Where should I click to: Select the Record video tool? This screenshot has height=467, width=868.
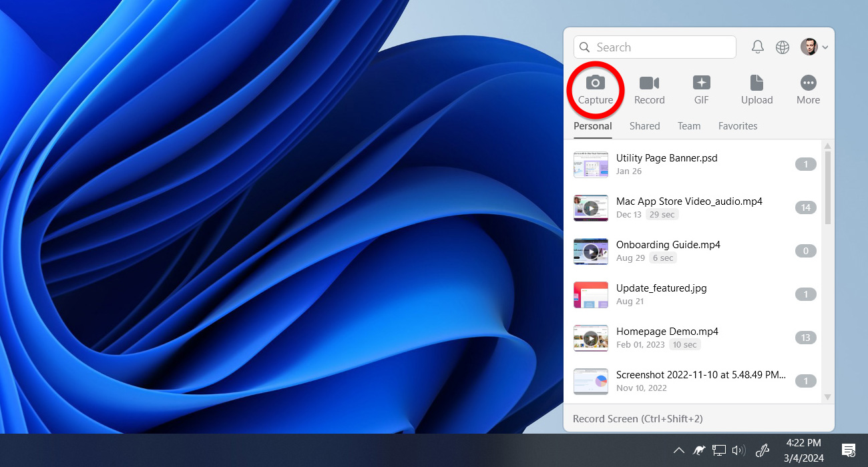pyautogui.click(x=649, y=90)
